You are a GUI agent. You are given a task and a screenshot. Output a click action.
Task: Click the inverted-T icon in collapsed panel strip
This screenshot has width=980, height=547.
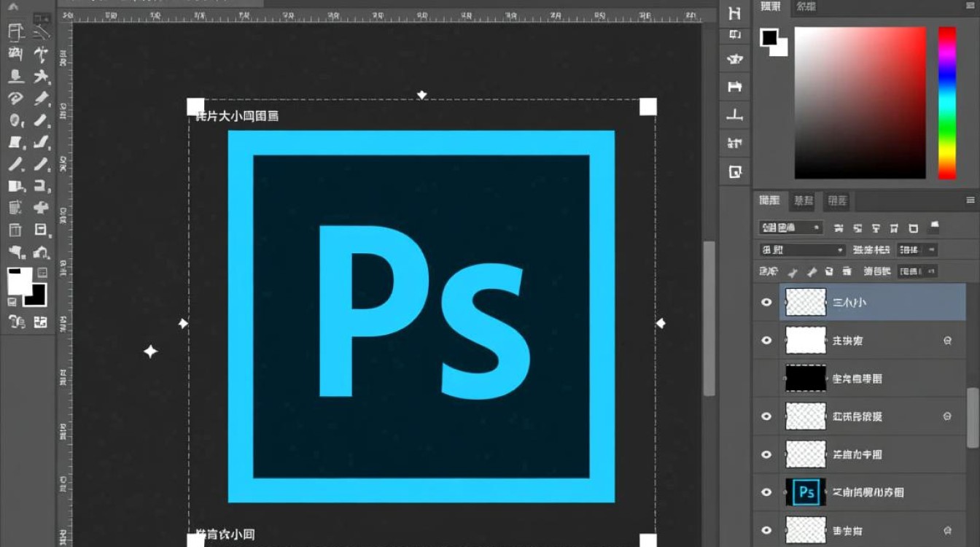click(735, 114)
